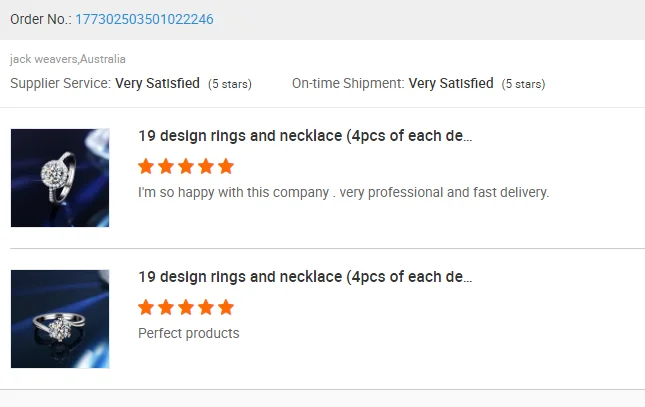Open product title above the 'so happy' review
This screenshot has width=645, height=407.
click(x=305, y=136)
